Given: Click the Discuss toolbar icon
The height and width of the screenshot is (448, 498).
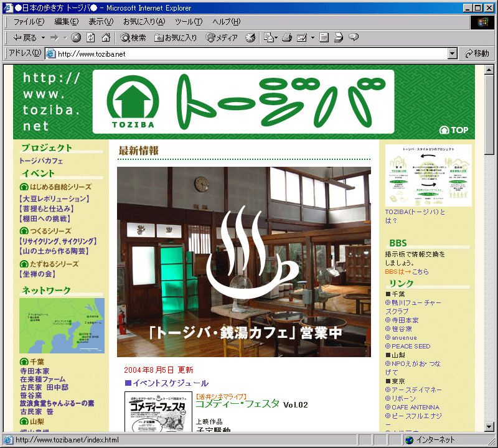Looking at the screenshot, I should pos(324,37).
